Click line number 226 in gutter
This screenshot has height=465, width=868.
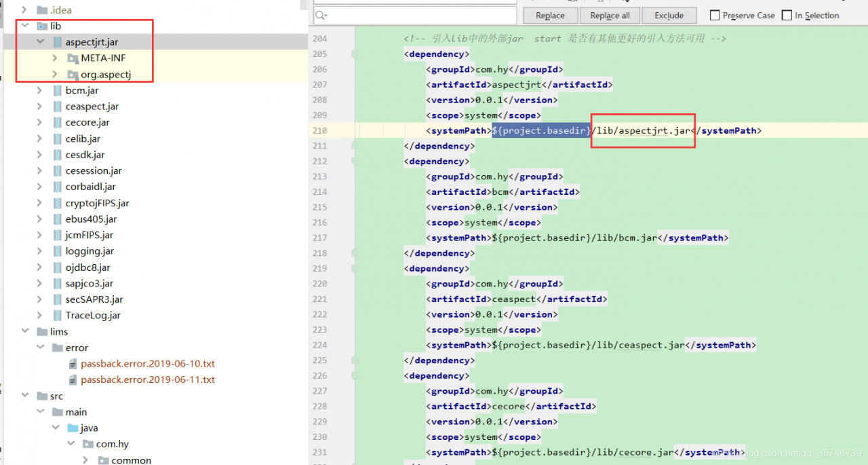coord(319,376)
